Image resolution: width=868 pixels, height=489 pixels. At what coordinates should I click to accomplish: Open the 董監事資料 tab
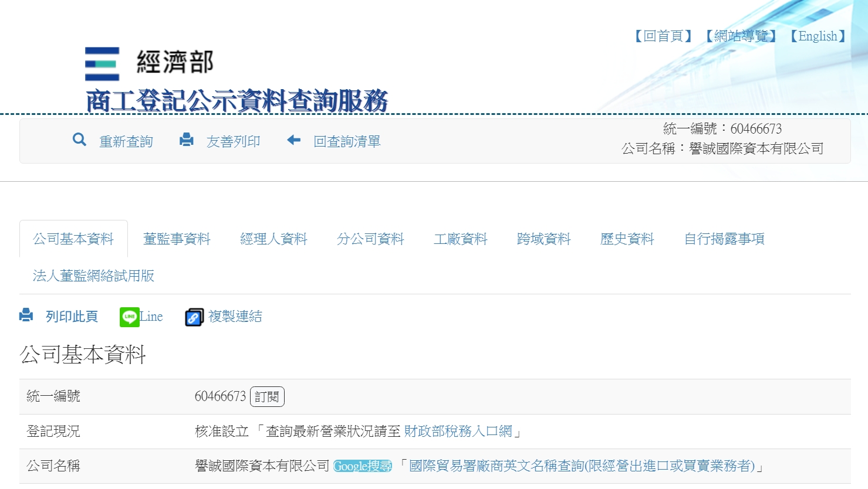tap(177, 239)
